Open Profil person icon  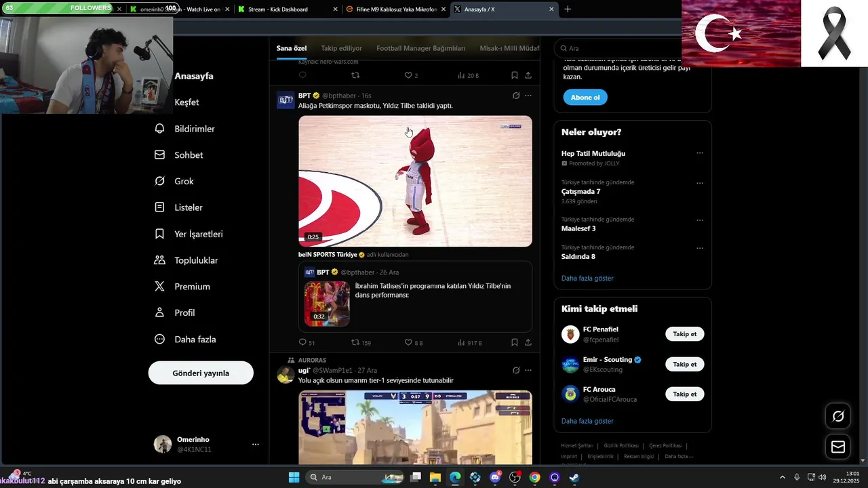(159, 312)
